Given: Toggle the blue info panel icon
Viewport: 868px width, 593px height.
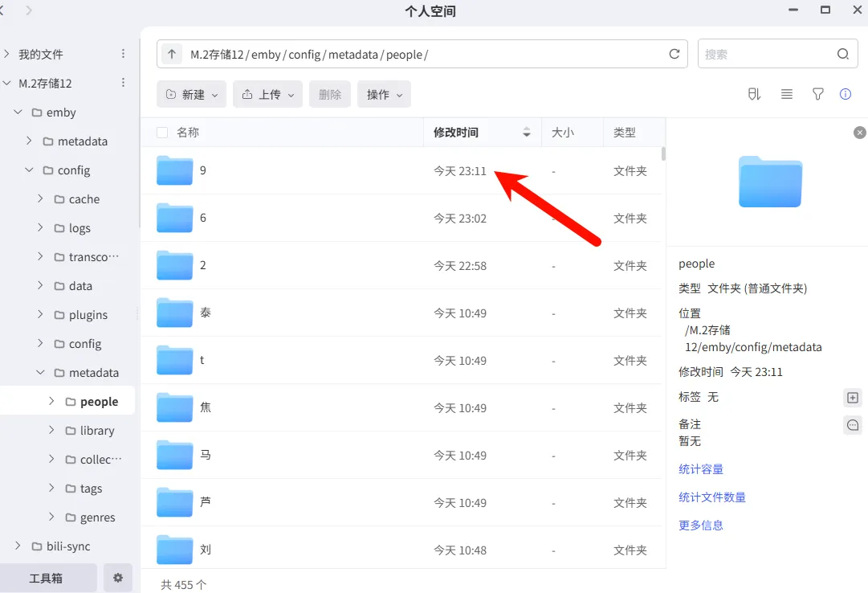Looking at the screenshot, I should (846, 95).
